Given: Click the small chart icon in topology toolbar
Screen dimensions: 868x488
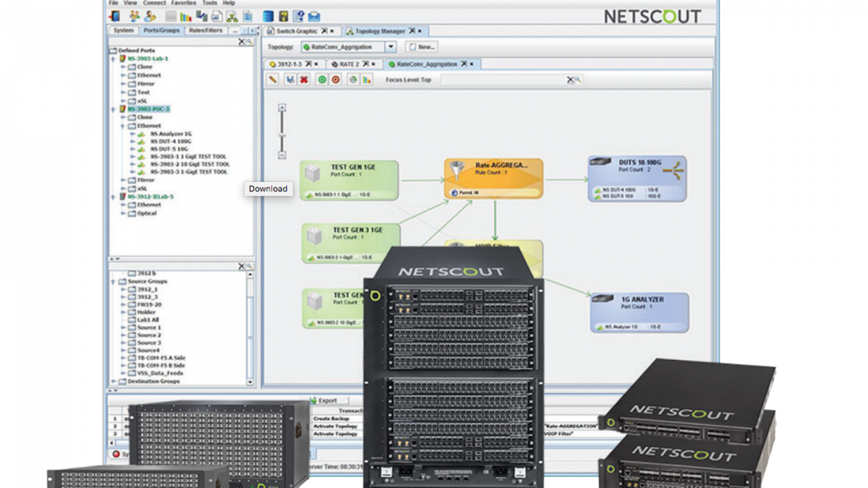Looking at the screenshot, I should click(367, 80).
